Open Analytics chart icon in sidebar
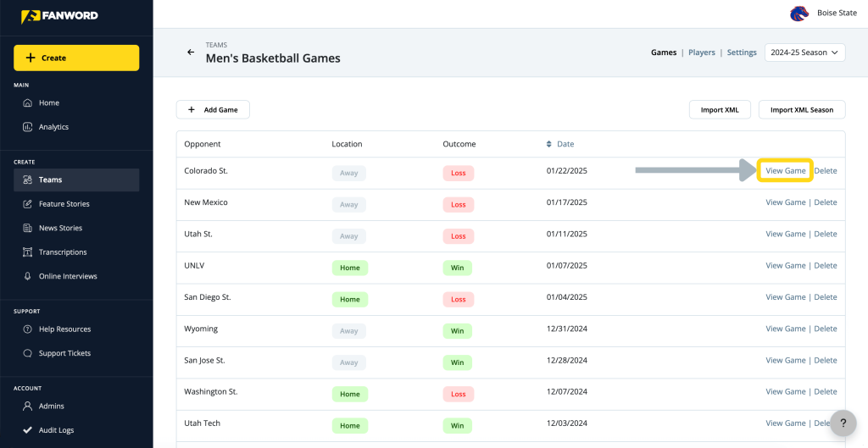This screenshot has width=868, height=448. (x=27, y=127)
